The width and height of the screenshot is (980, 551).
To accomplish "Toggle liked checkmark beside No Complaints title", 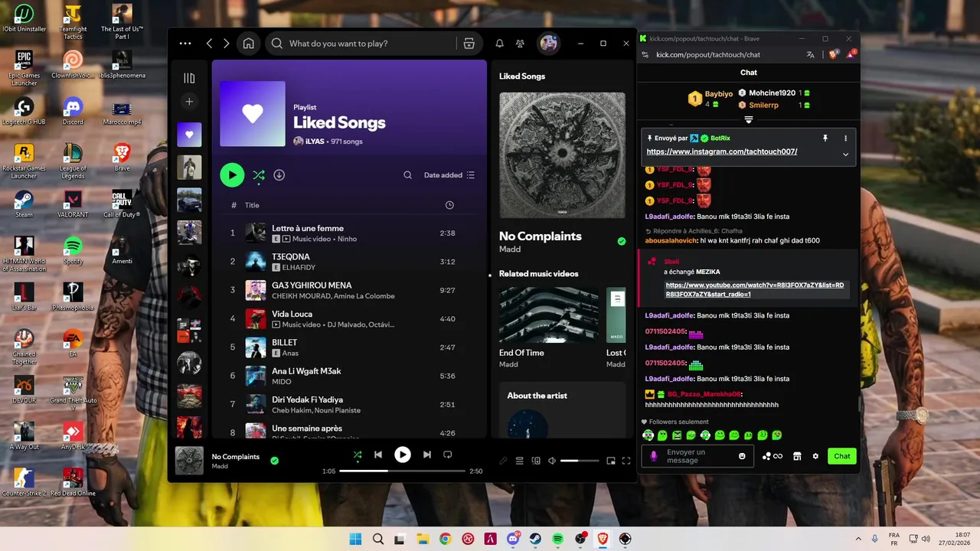I will pos(622,241).
